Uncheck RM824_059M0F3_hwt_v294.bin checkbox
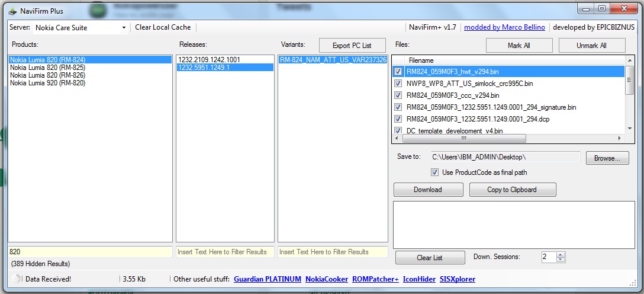644x294 pixels. coord(398,72)
